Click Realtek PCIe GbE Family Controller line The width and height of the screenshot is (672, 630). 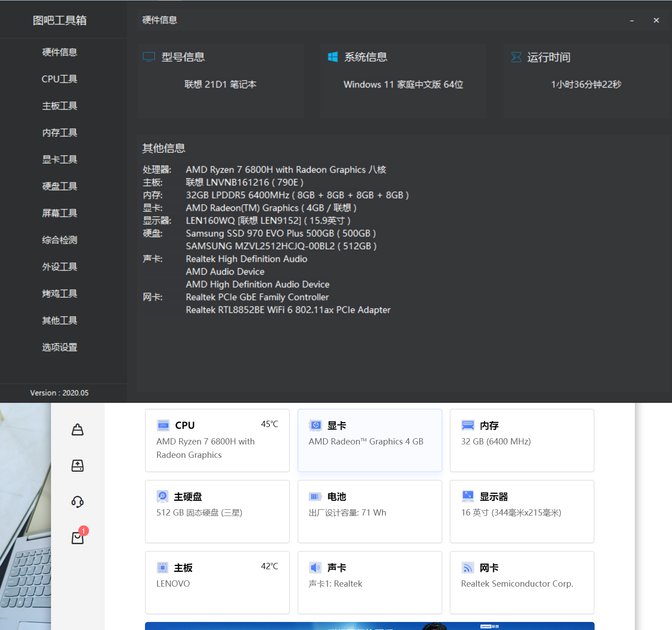(257, 297)
